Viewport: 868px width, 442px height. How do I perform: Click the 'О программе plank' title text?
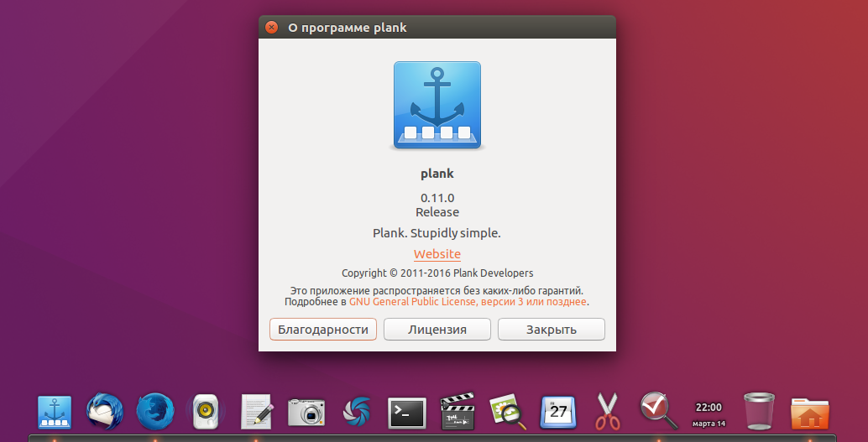click(347, 28)
